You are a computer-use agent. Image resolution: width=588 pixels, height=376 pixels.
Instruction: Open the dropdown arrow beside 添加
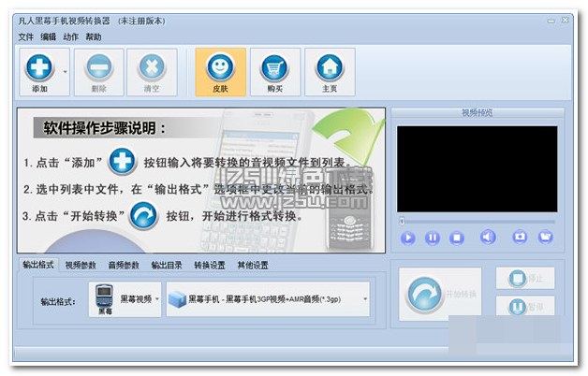[66, 71]
